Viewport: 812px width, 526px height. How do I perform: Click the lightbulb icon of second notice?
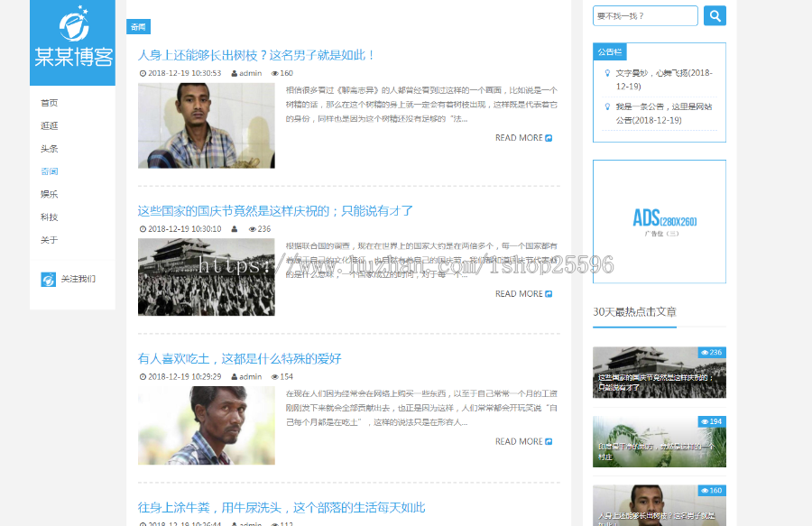coord(607,106)
